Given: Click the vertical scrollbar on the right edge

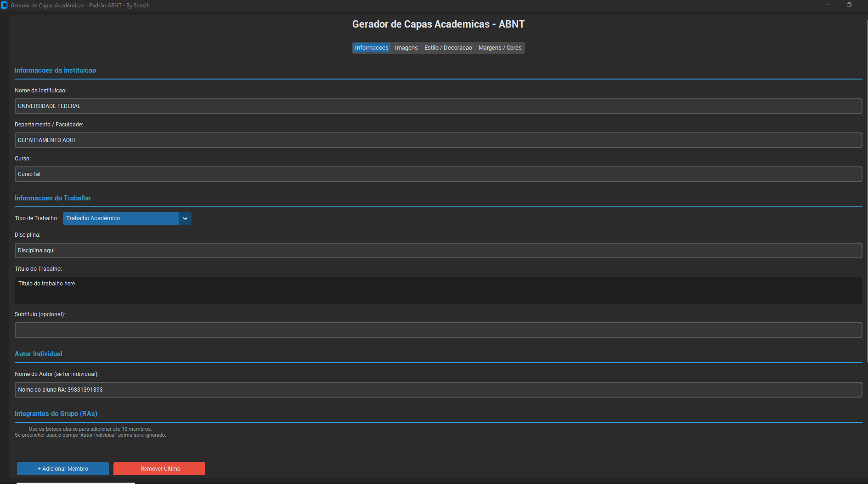Looking at the screenshot, I should click(867, 184).
